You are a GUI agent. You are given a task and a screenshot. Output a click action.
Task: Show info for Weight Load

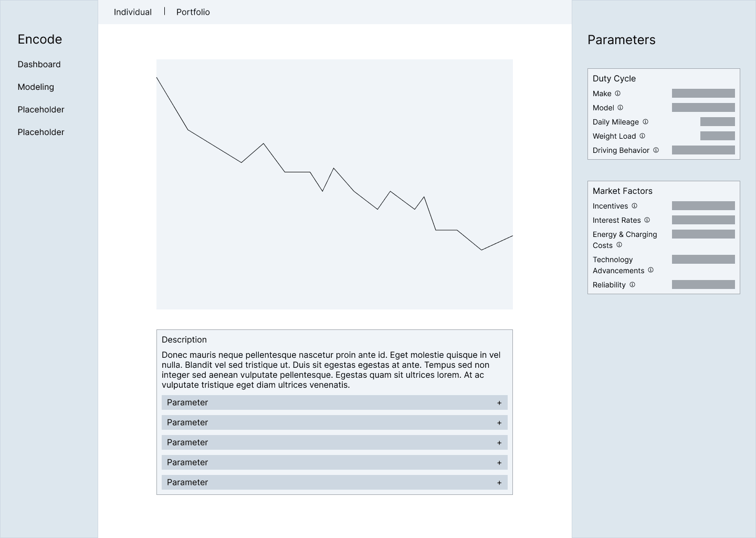click(642, 136)
